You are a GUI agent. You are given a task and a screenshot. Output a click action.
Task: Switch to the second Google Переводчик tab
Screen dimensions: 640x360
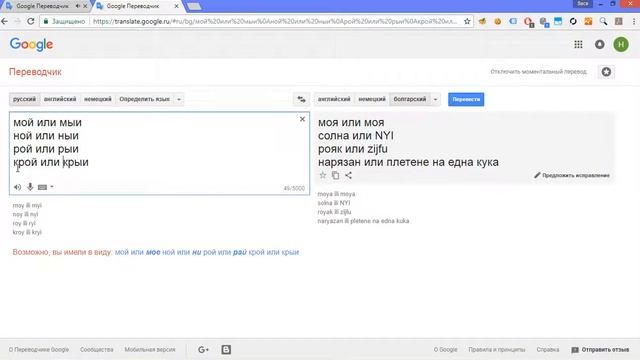[133, 6]
